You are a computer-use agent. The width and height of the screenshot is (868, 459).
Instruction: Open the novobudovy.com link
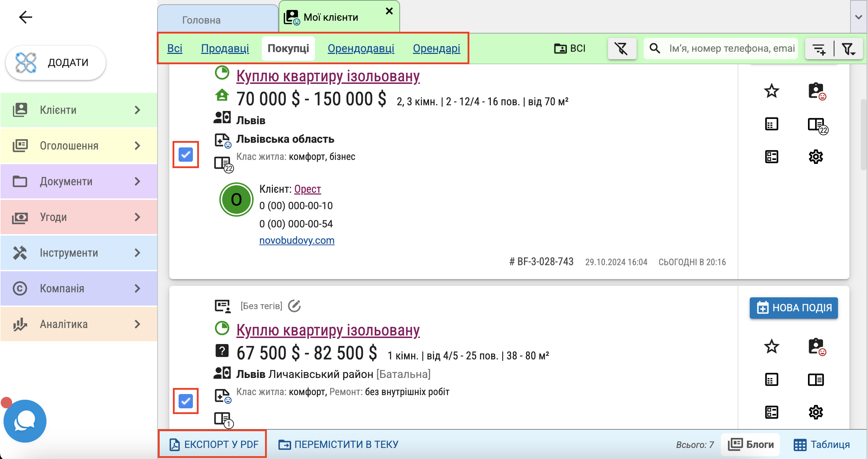(297, 240)
